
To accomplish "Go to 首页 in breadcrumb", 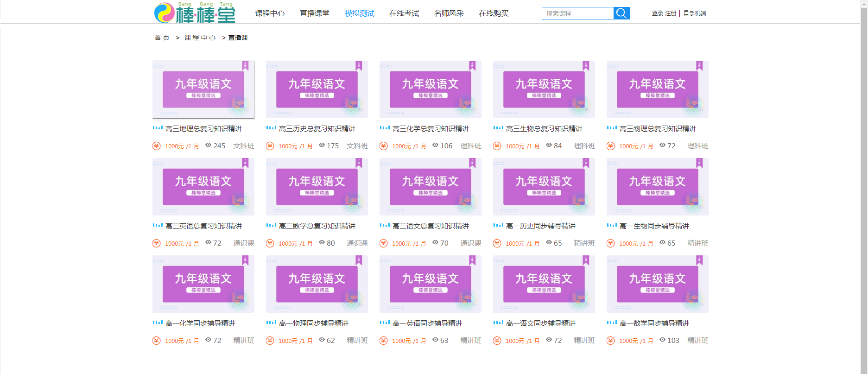I will (162, 38).
